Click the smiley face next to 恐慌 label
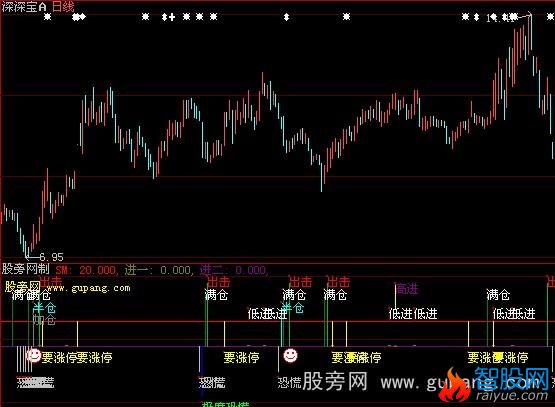 point(290,355)
